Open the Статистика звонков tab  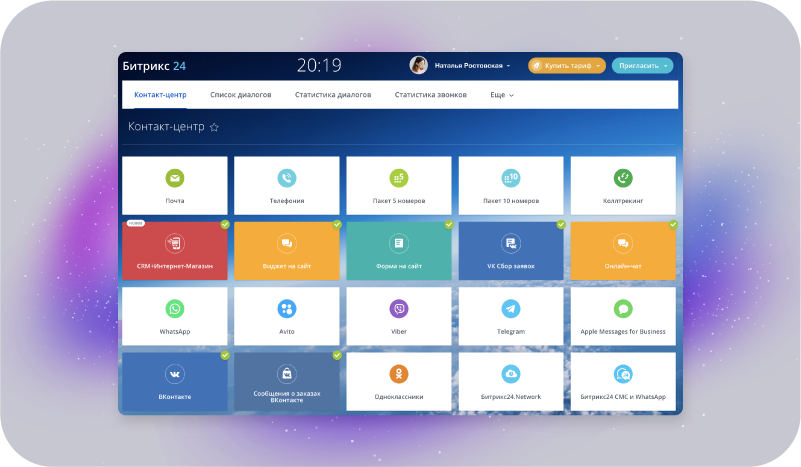tap(431, 95)
